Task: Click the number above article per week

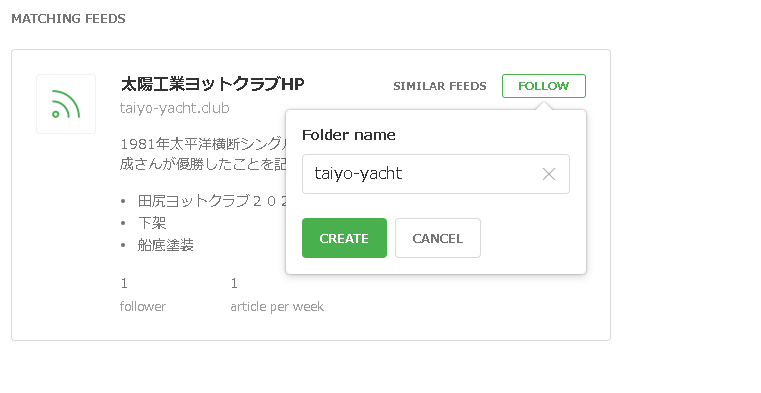Action: [x=234, y=283]
